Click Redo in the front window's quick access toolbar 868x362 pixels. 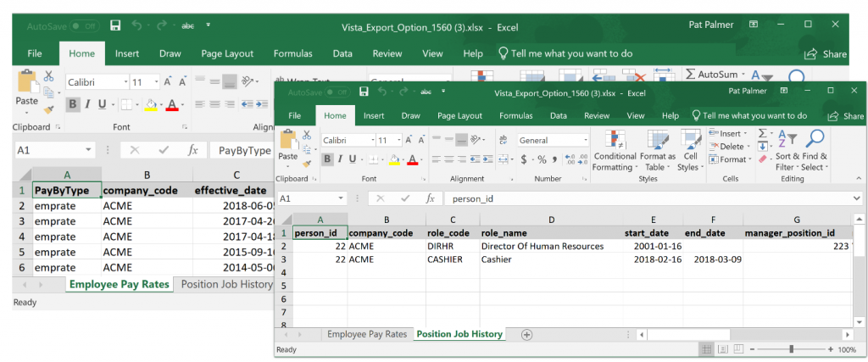coord(403,92)
